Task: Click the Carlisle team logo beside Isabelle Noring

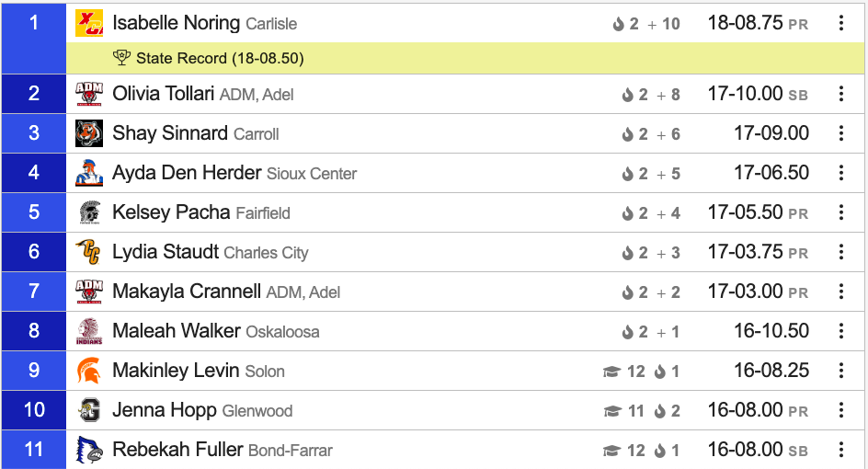Action: point(89,23)
